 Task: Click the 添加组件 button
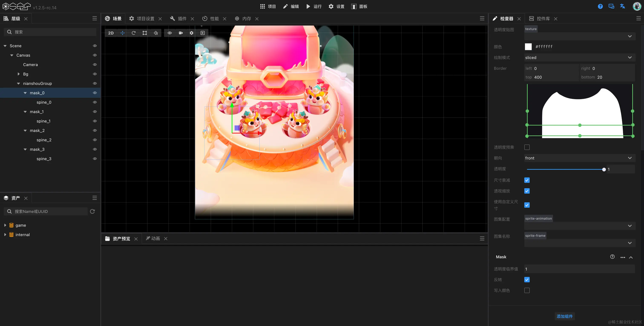[x=565, y=316]
